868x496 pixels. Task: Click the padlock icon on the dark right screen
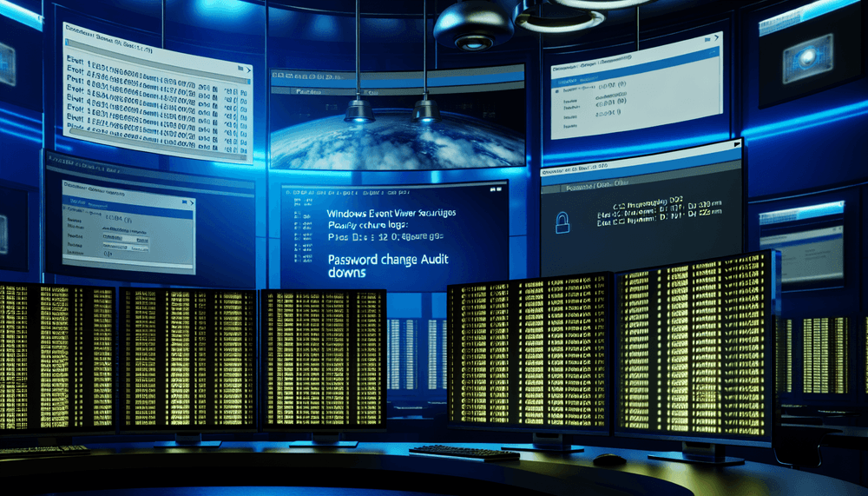click(x=562, y=222)
